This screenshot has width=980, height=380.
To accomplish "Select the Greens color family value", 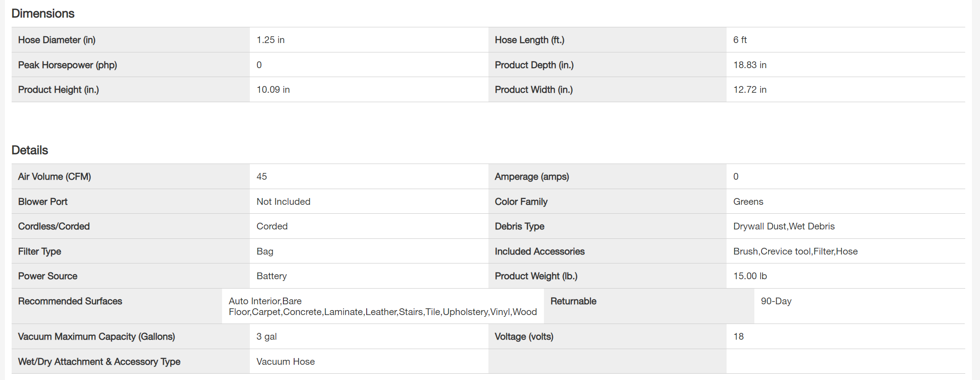I will pyautogui.click(x=748, y=202).
